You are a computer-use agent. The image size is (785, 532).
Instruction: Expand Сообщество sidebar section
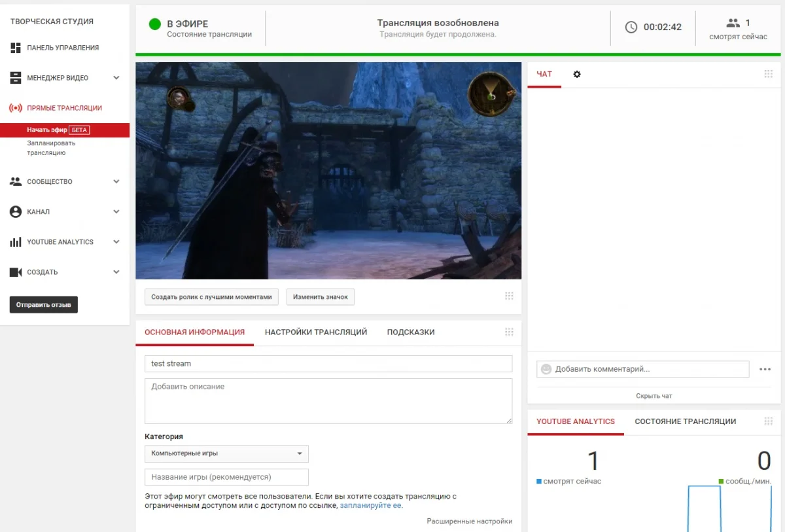click(116, 182)
